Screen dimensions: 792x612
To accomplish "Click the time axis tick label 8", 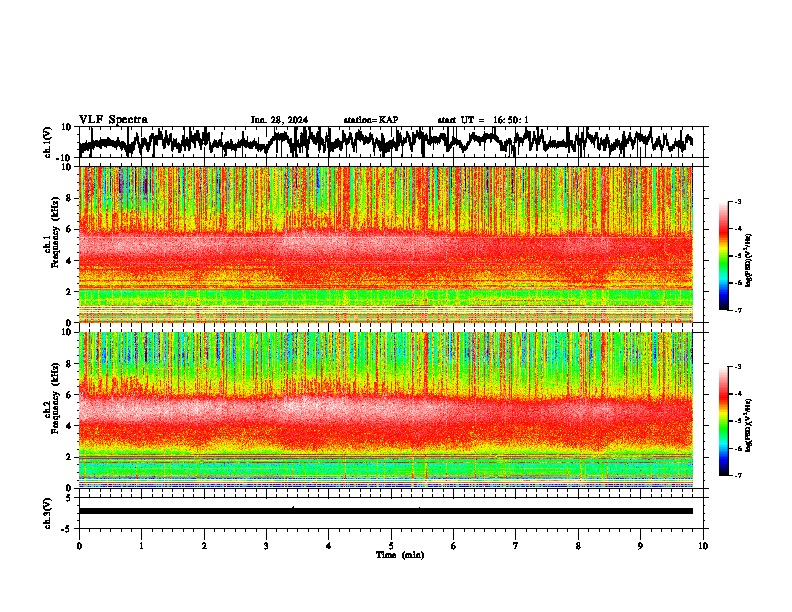I will point(578,546).
